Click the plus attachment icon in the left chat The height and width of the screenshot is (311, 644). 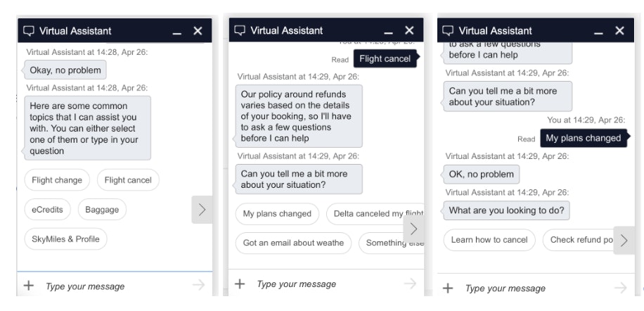(28, 286)
